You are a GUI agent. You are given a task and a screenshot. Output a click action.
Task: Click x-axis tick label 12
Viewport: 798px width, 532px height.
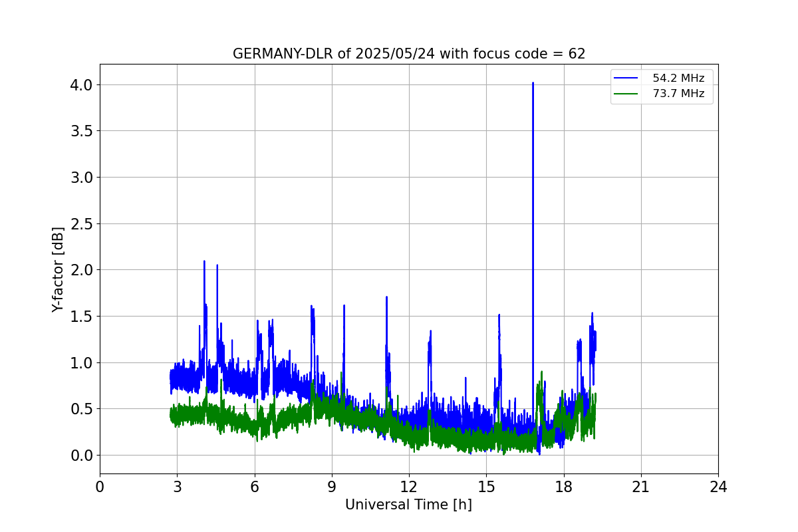(x=409, y=487)
